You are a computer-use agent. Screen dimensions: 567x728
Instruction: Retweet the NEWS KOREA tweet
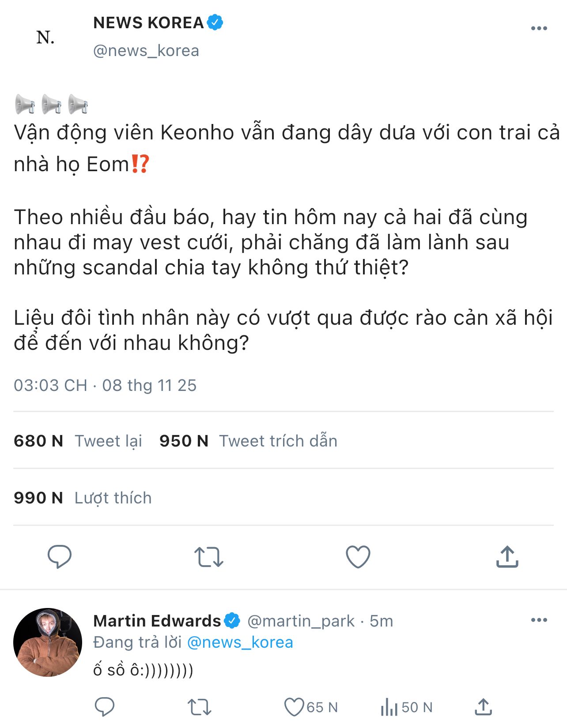click(x=209, y=557)
